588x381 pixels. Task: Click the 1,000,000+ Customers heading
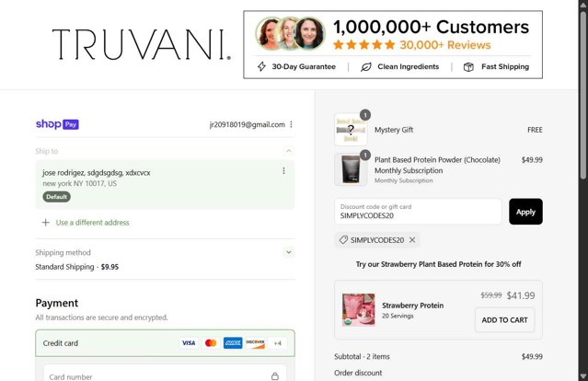pos(431,27)
